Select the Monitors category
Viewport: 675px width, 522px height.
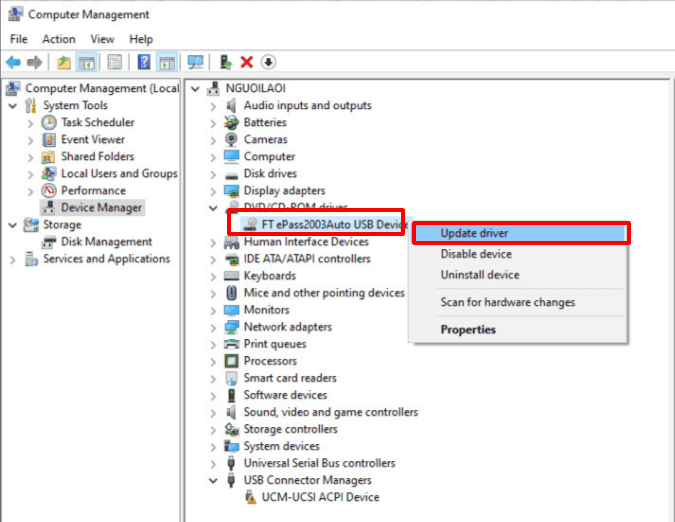coord(266,310)
